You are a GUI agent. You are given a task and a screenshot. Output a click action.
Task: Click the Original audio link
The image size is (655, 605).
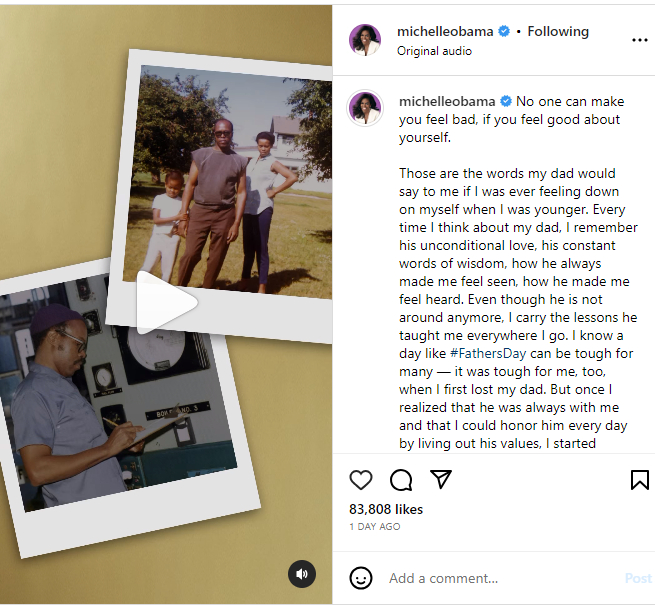tap(434, 51)
